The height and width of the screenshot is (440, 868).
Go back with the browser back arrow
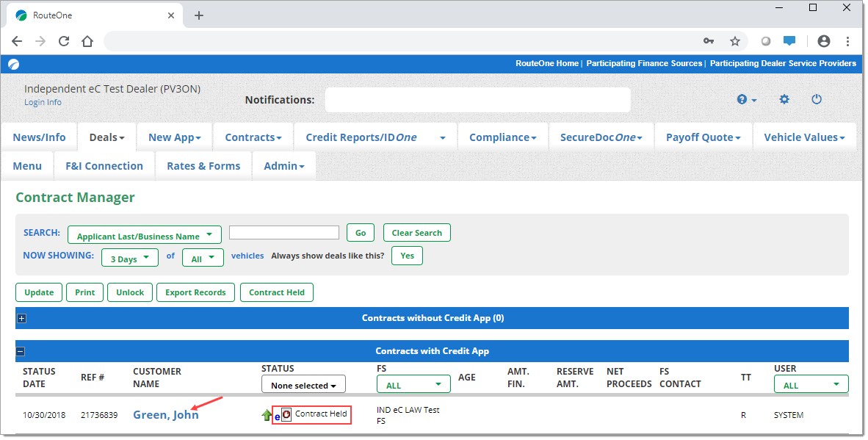point(17,41)
